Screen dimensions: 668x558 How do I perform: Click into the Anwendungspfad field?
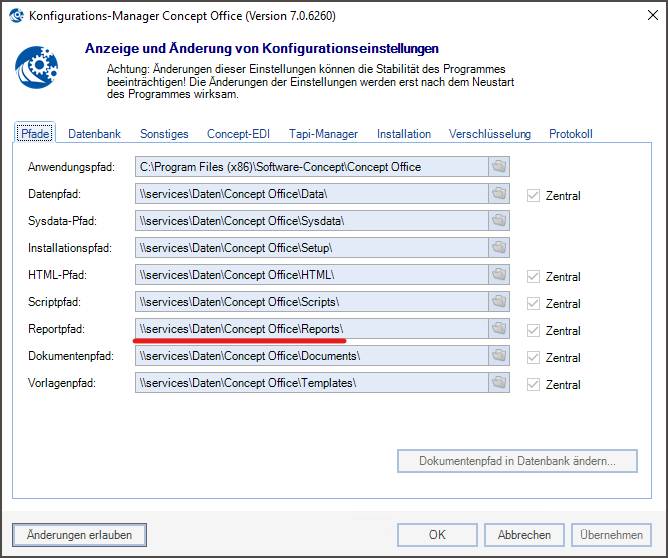[311, 167]
